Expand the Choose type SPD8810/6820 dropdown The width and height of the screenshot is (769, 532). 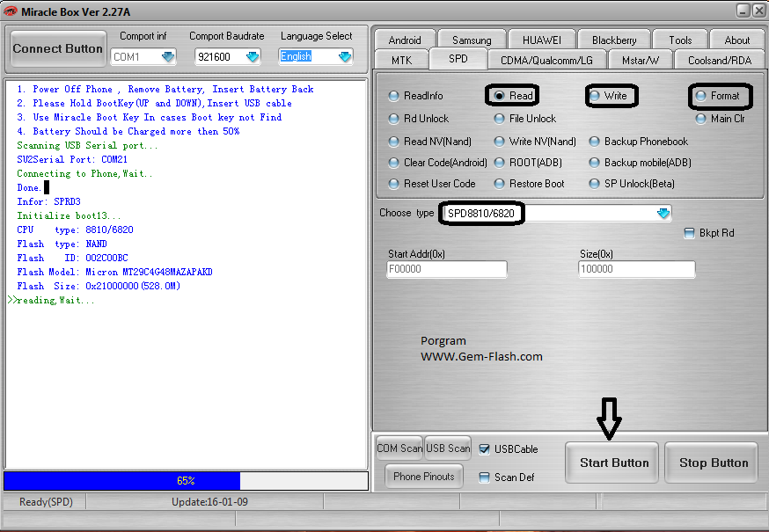[663, 214]
